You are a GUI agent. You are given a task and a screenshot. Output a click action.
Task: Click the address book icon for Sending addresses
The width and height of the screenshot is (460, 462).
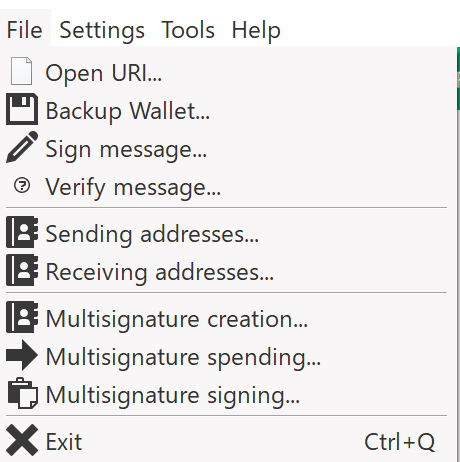click(x=22, y=232)
